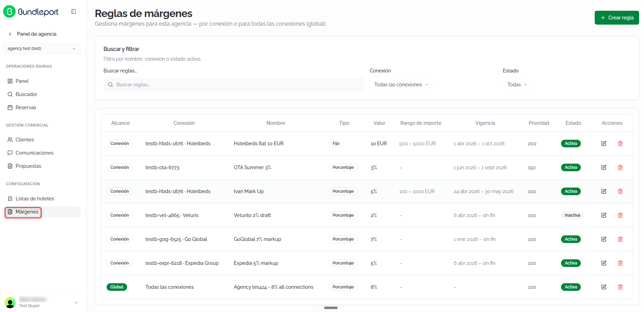Edit the Ivan Mark Up rule
Viewport: 644px width, 312px height.
click(x=604, y=191)
